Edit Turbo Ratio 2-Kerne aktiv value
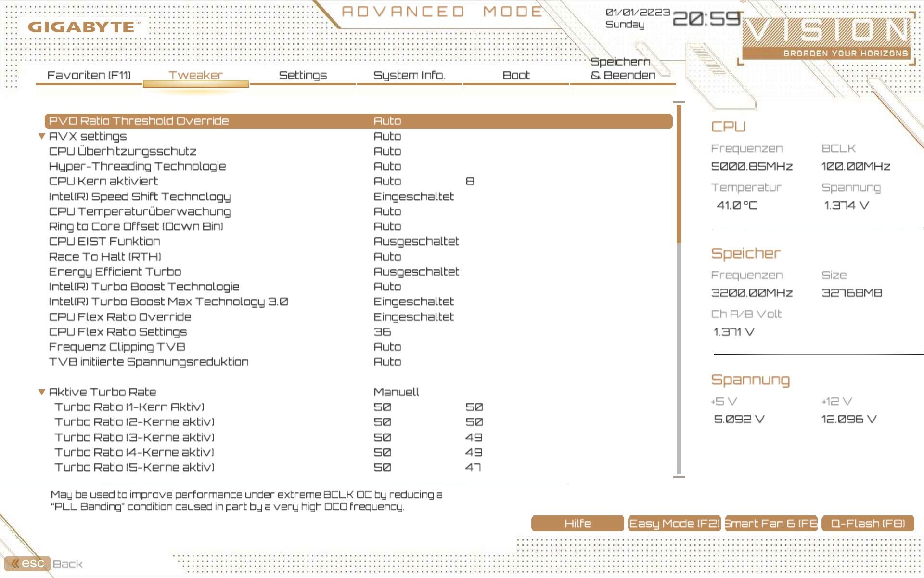This screenshot has height=578, width=924. pos(383,422)
